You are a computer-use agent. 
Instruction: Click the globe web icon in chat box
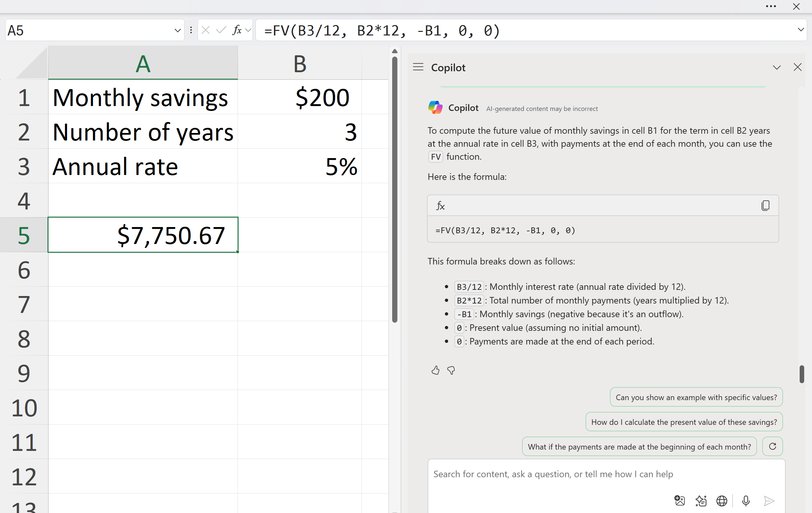point(722,501)
